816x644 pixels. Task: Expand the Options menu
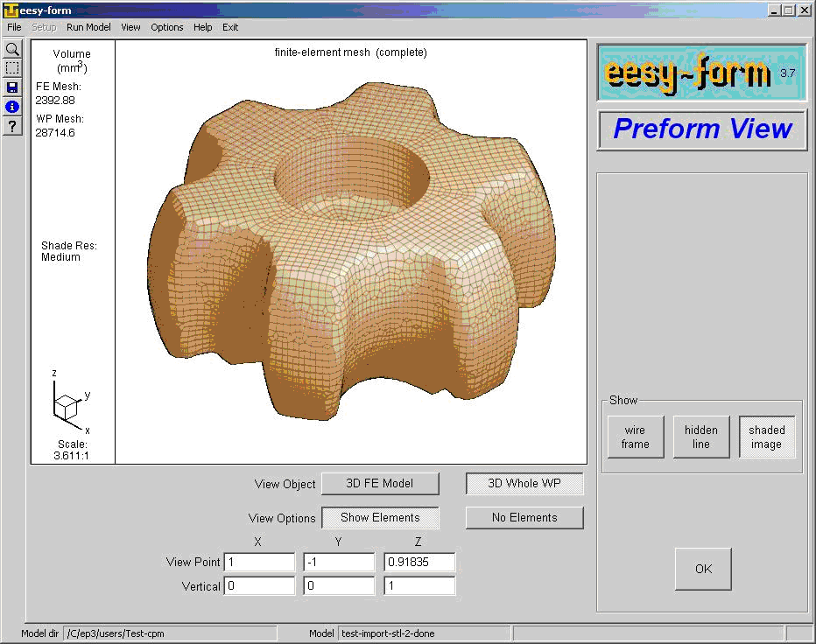tap(166, 27)
